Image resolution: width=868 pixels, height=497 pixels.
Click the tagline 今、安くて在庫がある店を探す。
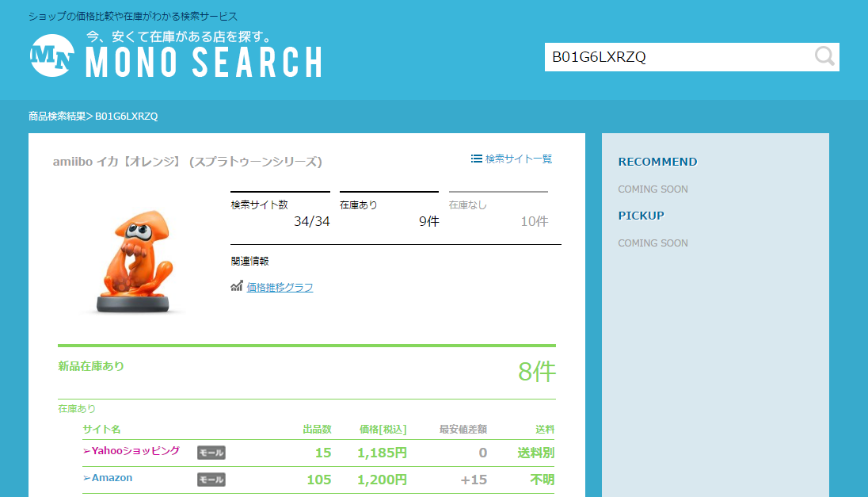click(181, 36)
